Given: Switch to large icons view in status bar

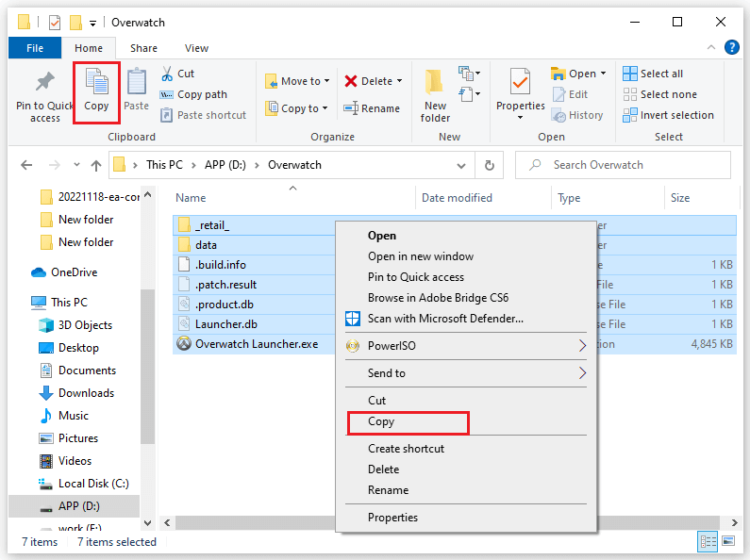Looking at the screenshot, I should [x=728, y=541].
